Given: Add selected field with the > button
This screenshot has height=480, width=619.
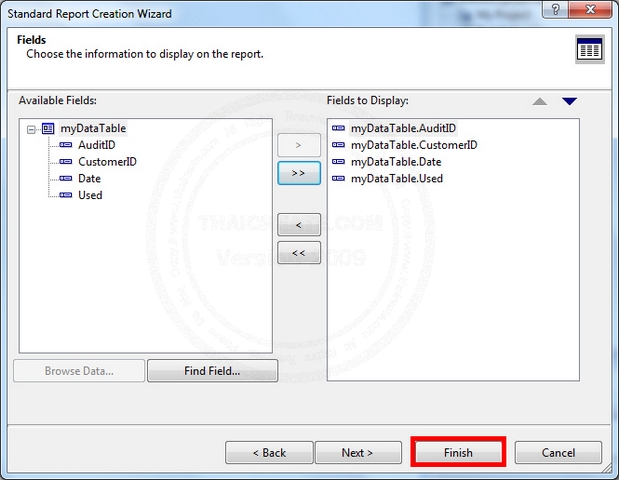Looking at the screenshot, I should point(299,145).
